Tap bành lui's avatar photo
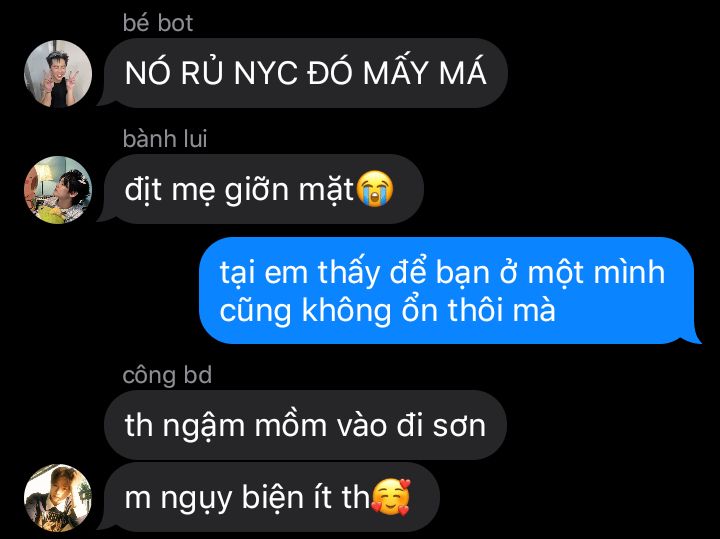This screenshot has height=539, width=720. pyautogui.click(x=58, y=190)
